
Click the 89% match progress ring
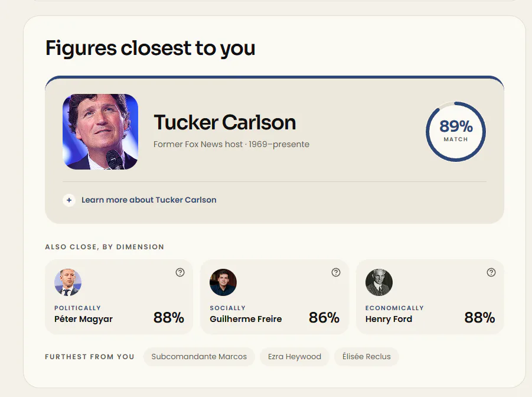tap(456, 132)
